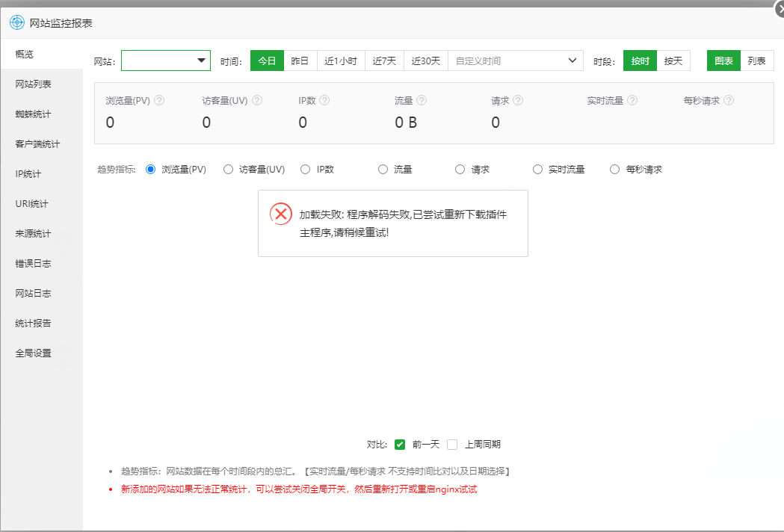Open the 自定义时间 dropdown
The width and height of the screenshot is (784, 532).
tap(516, 61)
